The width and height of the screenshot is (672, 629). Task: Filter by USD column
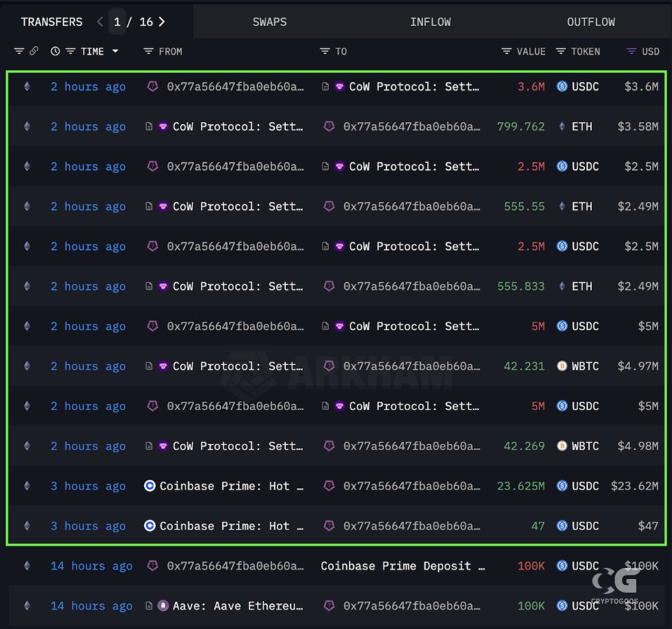[x=631, y=51]
